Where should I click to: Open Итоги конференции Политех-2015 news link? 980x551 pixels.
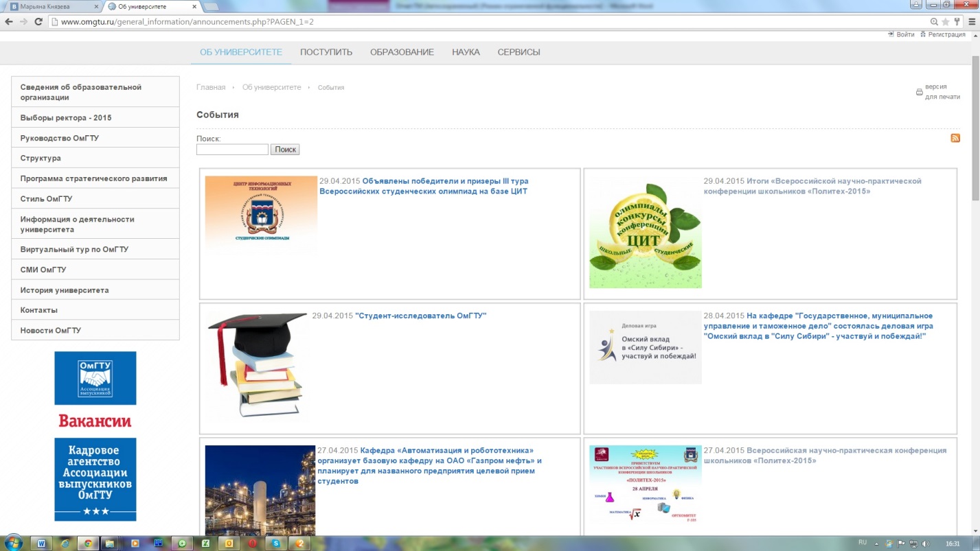tap(812, 186)
